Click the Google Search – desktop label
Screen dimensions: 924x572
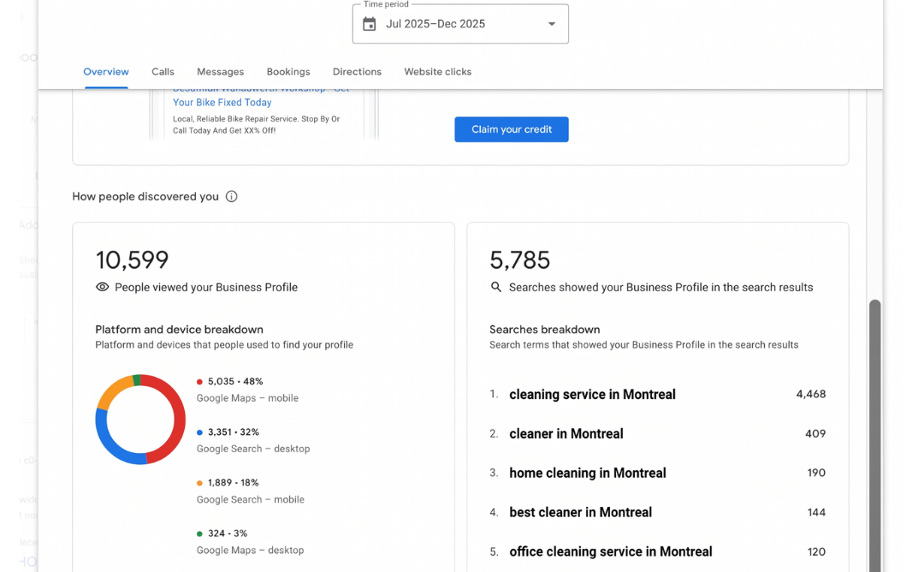pos(253,449)
